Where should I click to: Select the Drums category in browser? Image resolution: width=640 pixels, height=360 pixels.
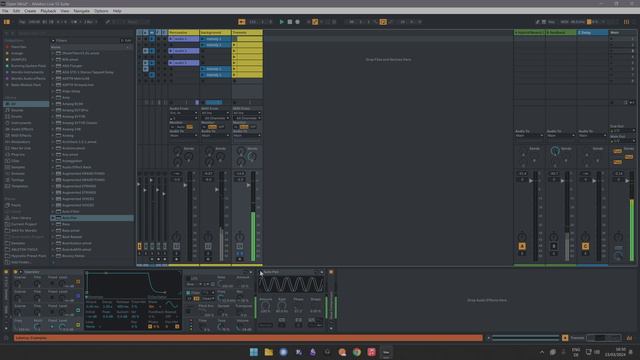(x=17, y=116)
